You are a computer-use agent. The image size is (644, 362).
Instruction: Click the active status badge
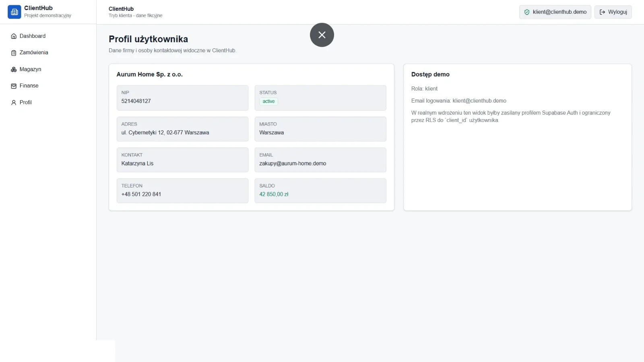[x=268, y=101]
